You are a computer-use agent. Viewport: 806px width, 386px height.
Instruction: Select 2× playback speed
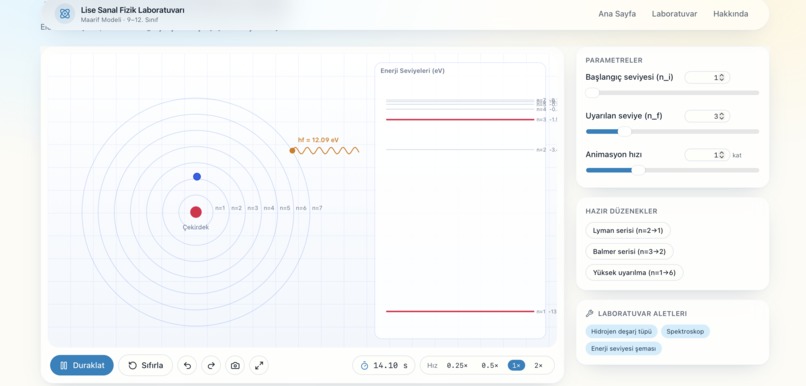click(x=538, y=365)
